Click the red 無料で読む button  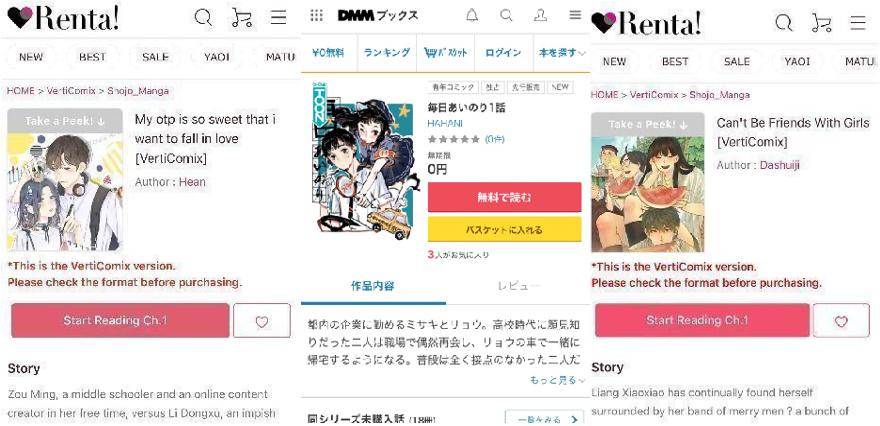pyautogui.click(x=505, y=197)
